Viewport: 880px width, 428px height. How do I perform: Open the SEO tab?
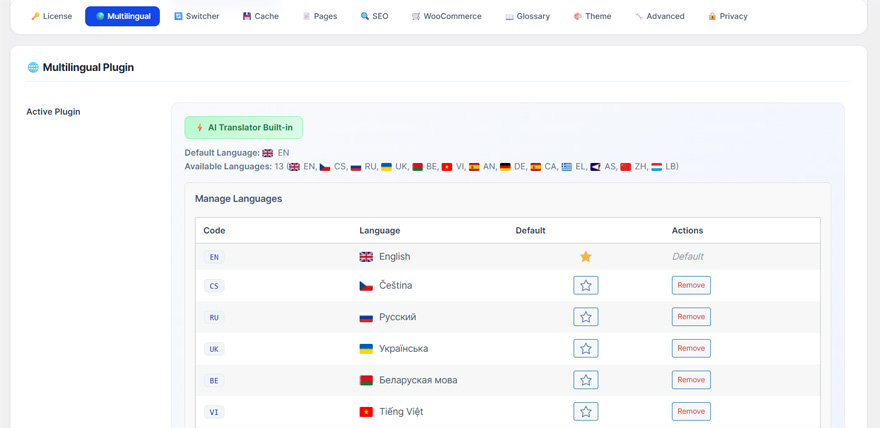[x=374, y=16]
